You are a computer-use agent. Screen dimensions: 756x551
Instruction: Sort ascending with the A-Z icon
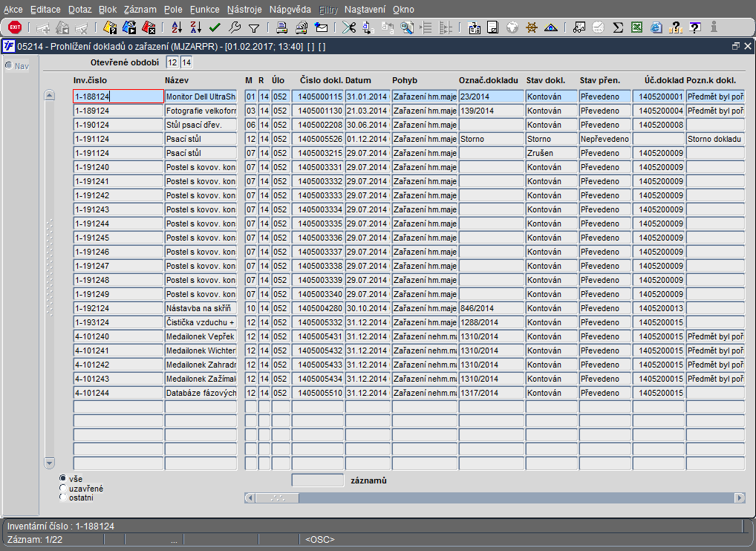[177, 27]
